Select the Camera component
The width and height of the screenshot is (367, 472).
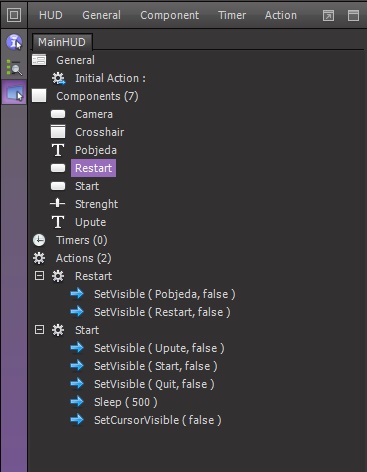click(x=94, y=114)
